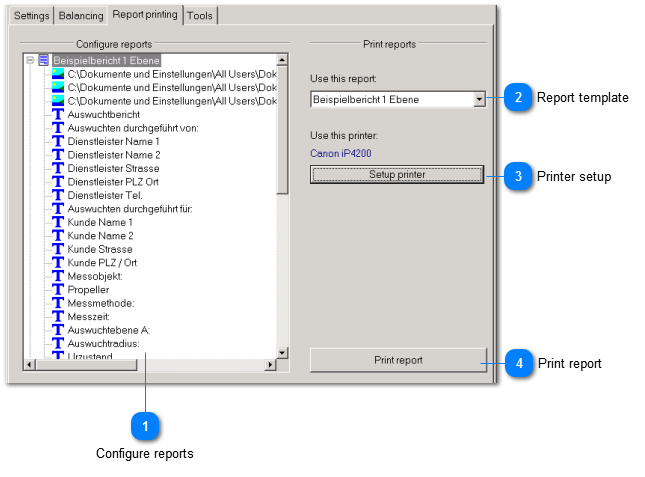This screenshot has height=477, width=645.
Task: Click the T icon next to Propeller
Action: pyautogui.click(x=58, y=289)
